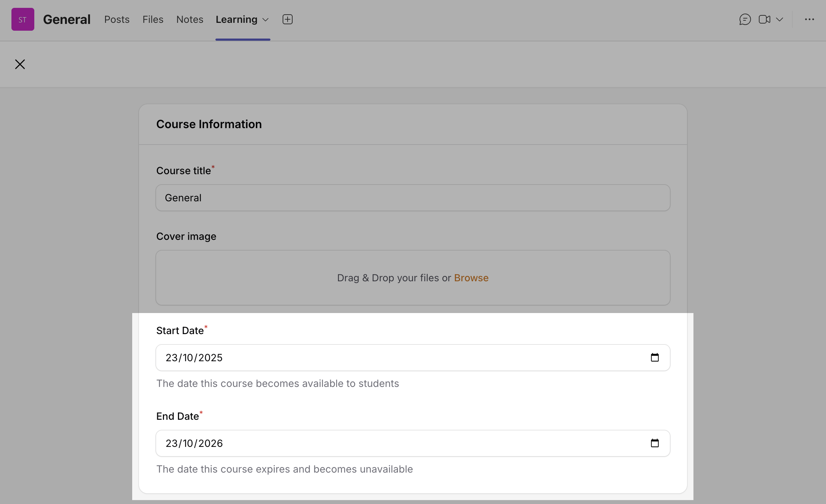Close the course form with X
The height and width of the screenshot is (504, 826).
(x=20, y=64)
